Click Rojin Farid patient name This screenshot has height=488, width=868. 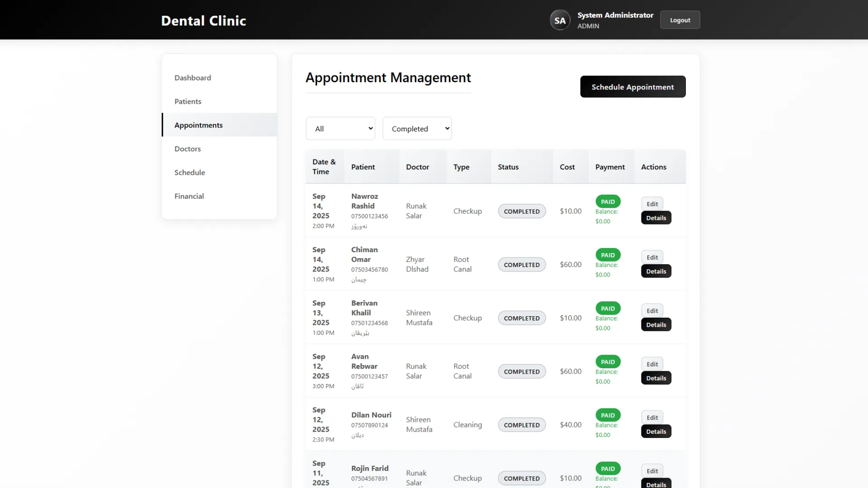pyautogui.click(x=370, y=468)
